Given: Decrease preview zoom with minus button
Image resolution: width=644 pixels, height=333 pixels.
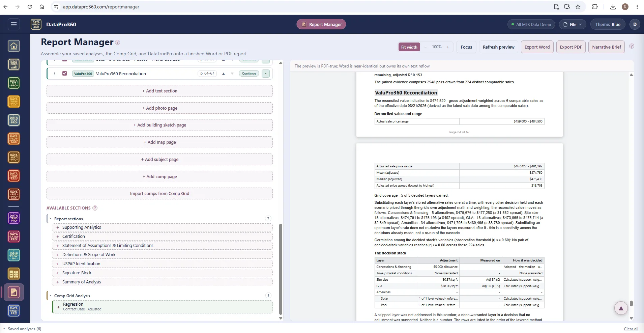Looking at the screenshot, I should [426, 47].
